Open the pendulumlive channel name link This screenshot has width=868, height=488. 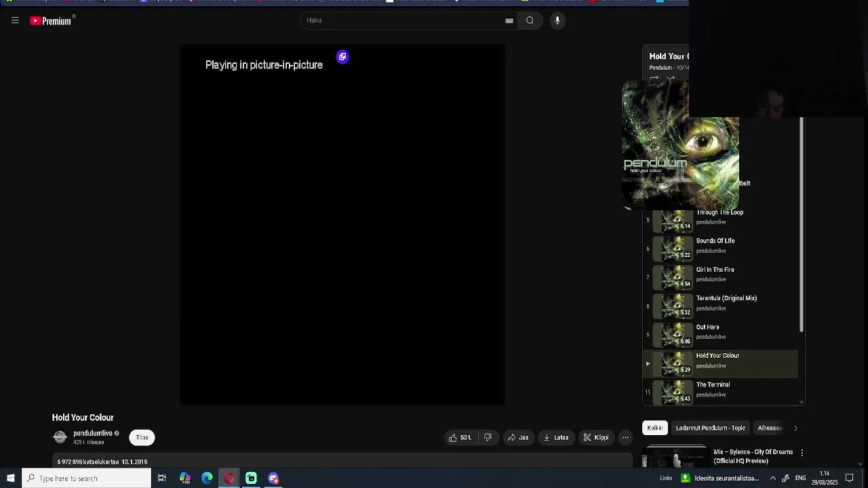93,434
